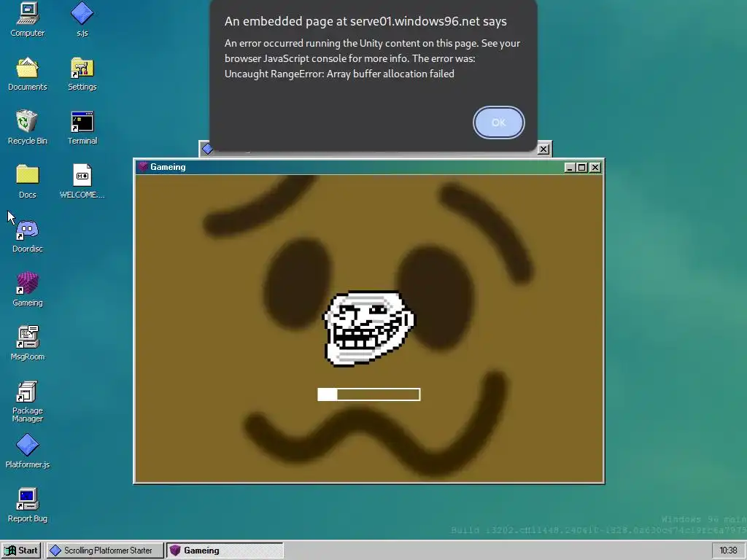Open the Settings desktop icon
The image size is (747, 560).
pos(82,74)
